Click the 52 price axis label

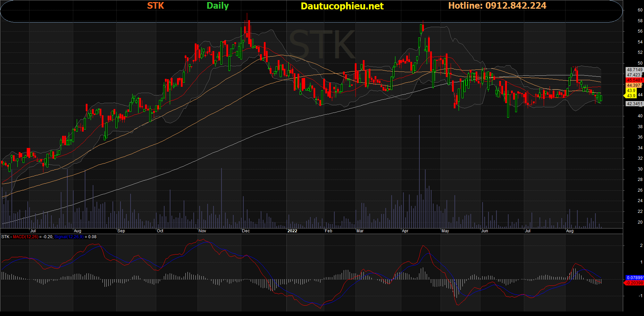pos(640,52)
